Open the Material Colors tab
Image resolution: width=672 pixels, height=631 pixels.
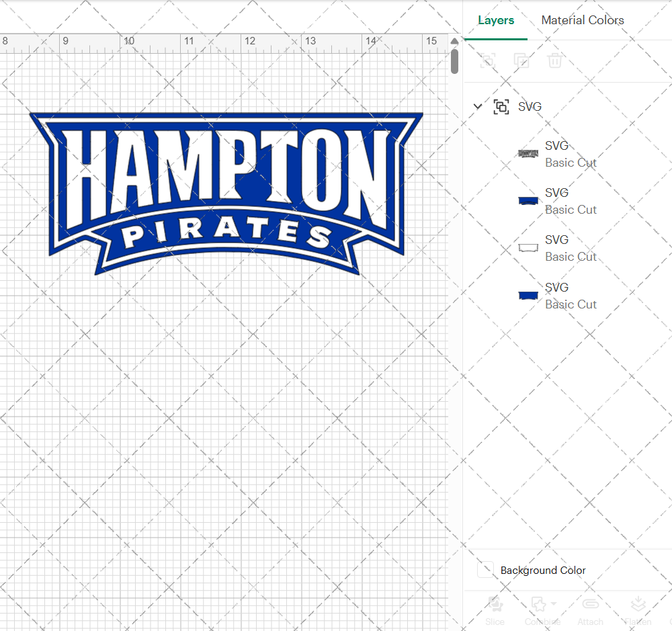tap(583, 20)
